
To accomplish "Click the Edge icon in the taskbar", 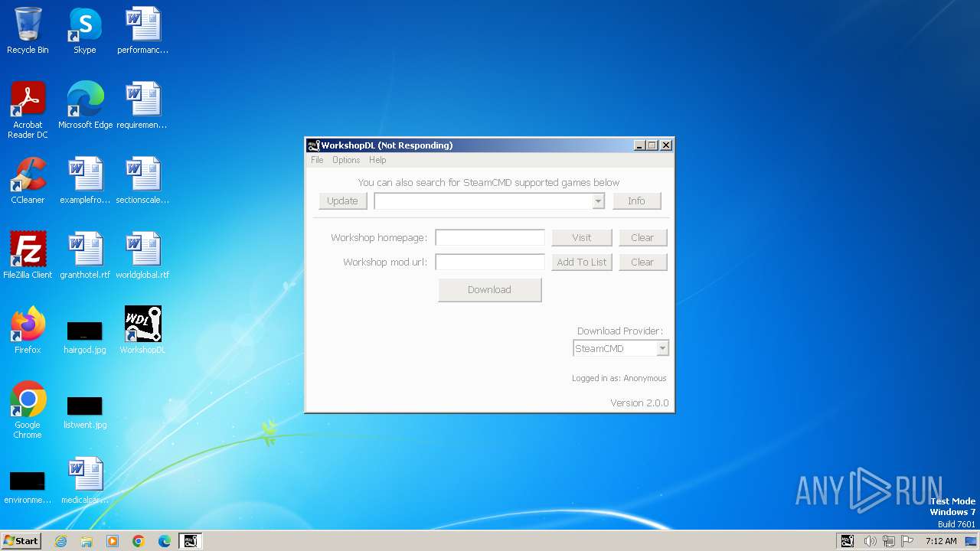I will (x=165, y=541).
